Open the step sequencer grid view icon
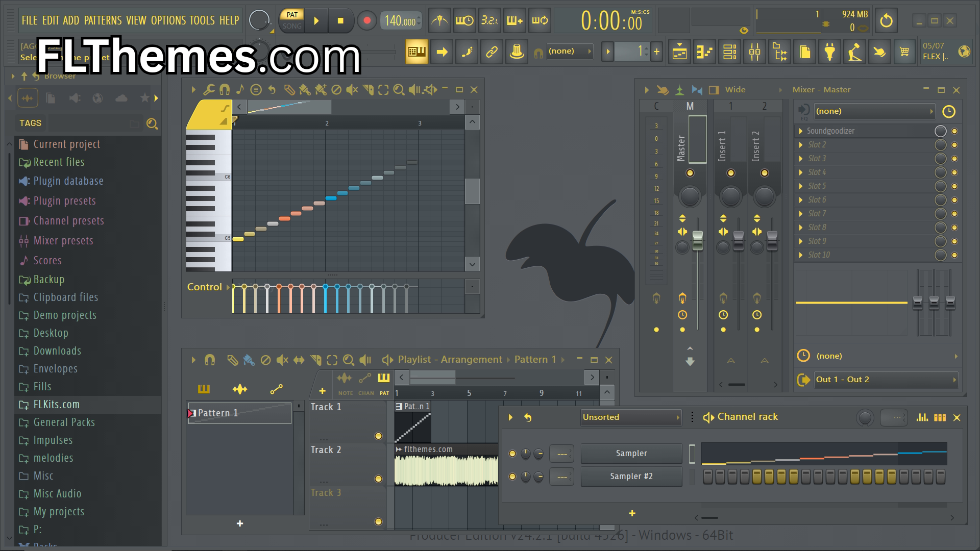The height and width of the screenshot is (551, 980). [x=940, y=417]
